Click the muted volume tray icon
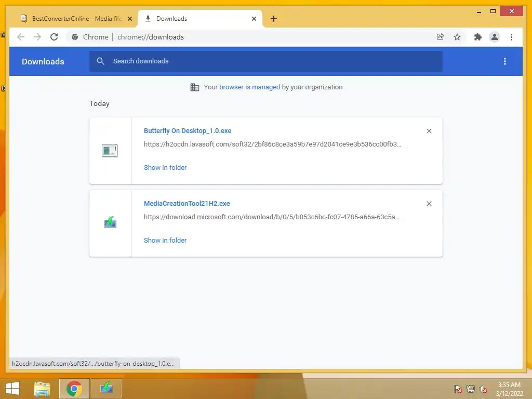Viewport: 532px width, 399px height. coord(483,389)
